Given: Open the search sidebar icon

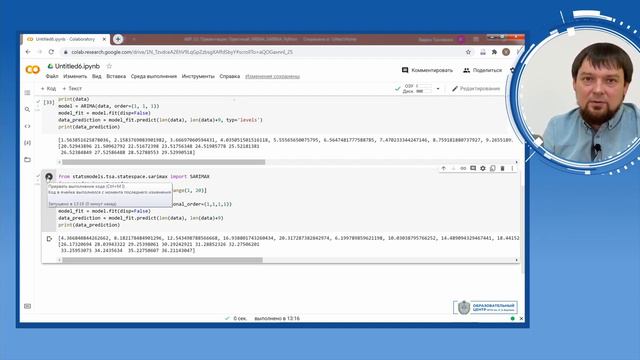Looking at the screenshot, I should pos(27,109).
